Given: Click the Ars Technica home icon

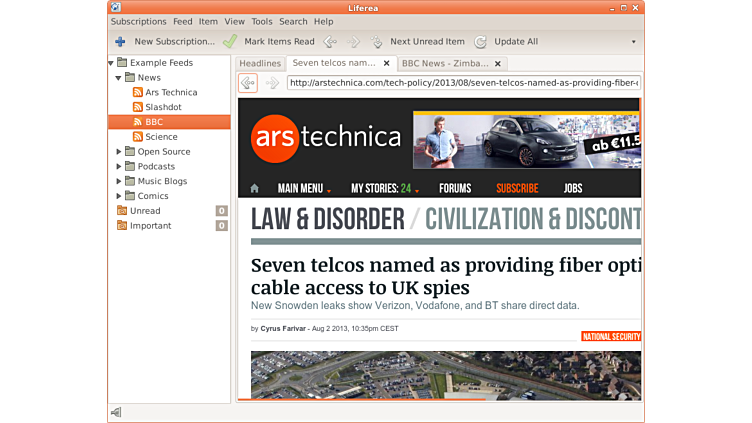Looking at the screenshot, I should point(254,188).
